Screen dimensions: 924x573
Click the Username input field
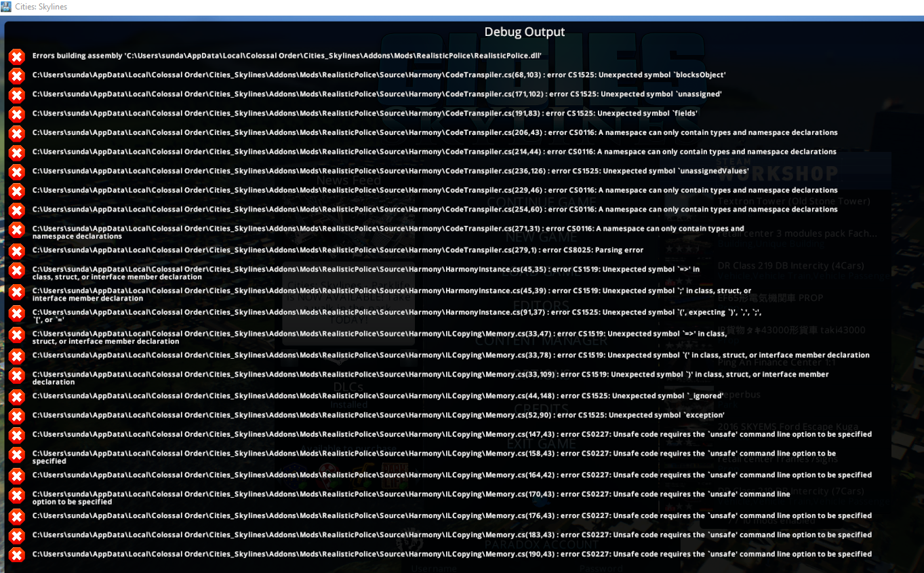pyautogui.click(x=434, y=568)
